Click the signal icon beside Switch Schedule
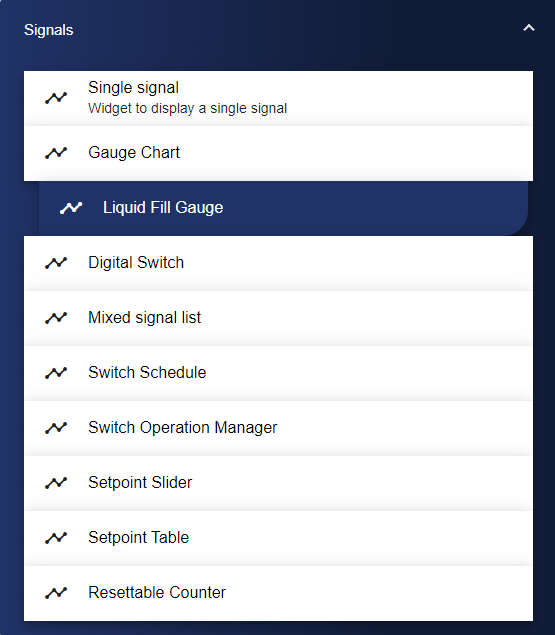This screenshot has height=635, width=555. click(56, 373)
